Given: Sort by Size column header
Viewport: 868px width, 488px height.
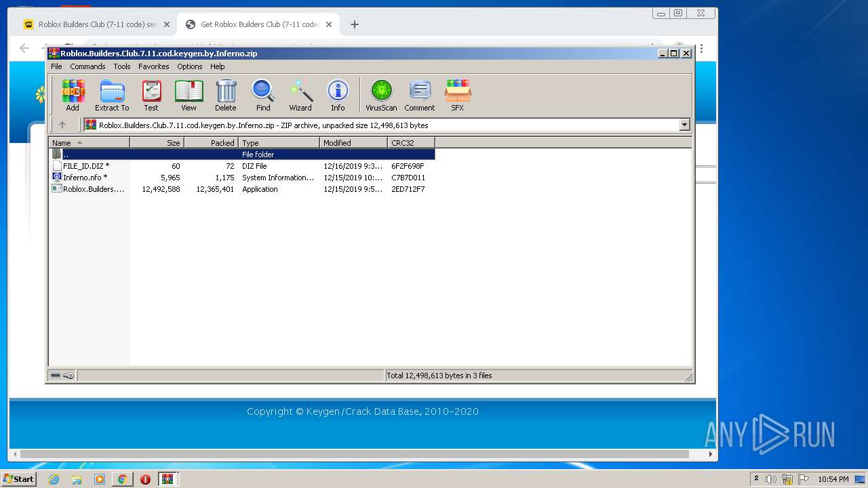Looking at the screenshot, I should pos(157,142).
